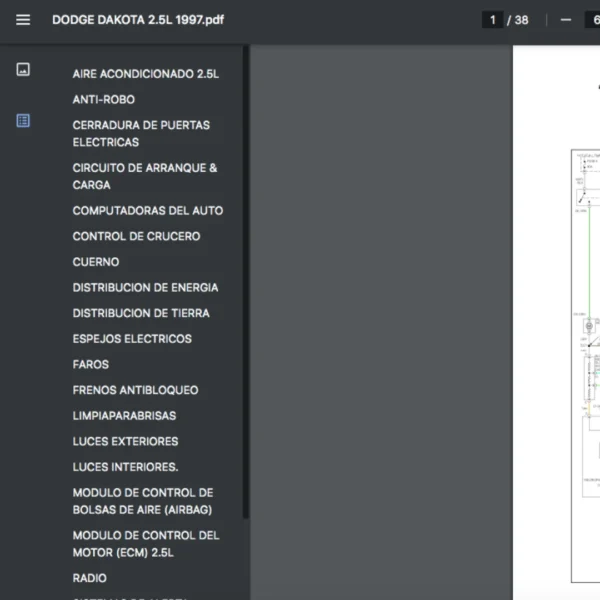
Task: Edit the current page number field
Action: (492, 20)
